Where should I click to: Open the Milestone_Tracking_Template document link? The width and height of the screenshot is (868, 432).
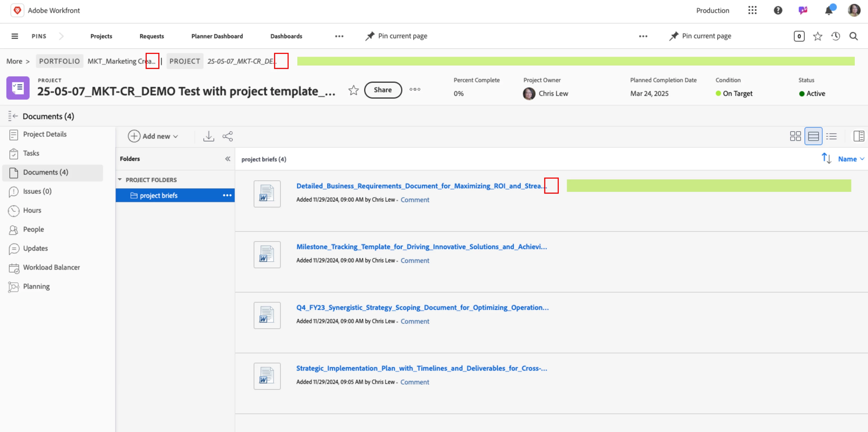pyautogui.click(x=421, y=247)
